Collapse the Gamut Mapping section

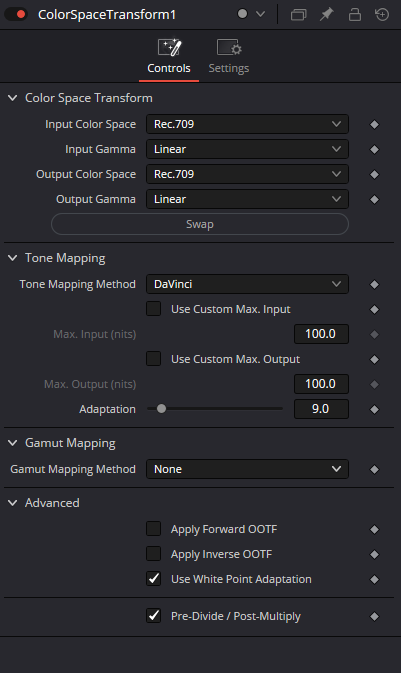(13, 443)
